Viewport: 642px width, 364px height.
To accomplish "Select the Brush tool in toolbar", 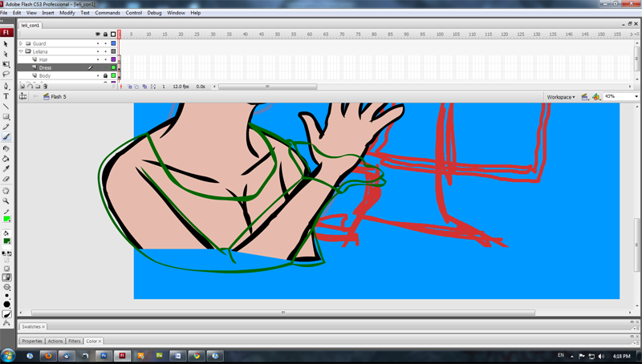I will tap(6, 138).
